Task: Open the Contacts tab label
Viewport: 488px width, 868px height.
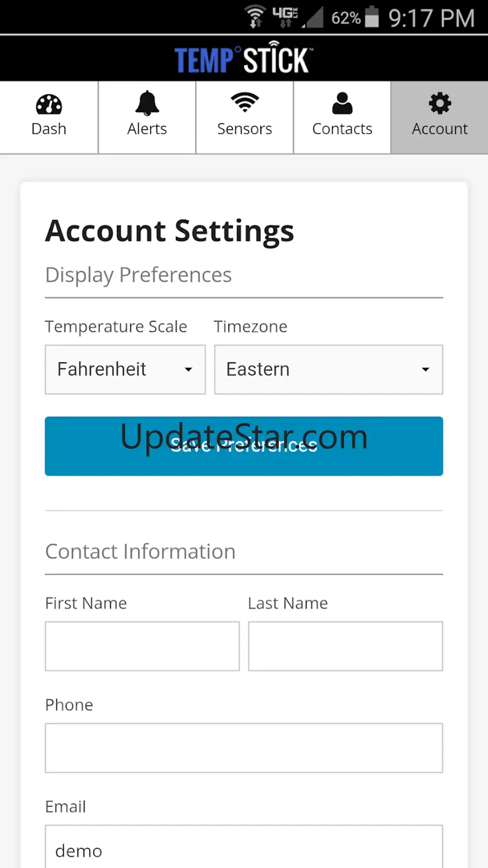Action: pyautogui.click(x=342, y=129)
